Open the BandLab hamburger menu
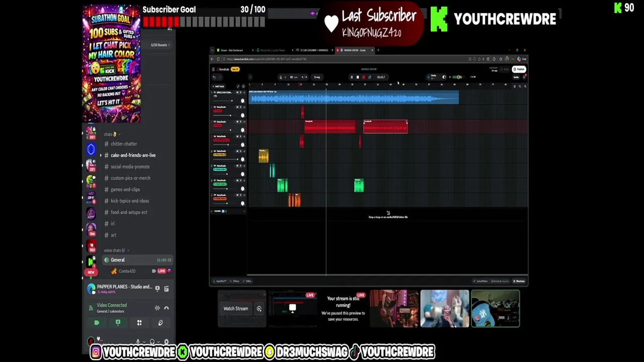644x362 pixels. coord(213,69)
